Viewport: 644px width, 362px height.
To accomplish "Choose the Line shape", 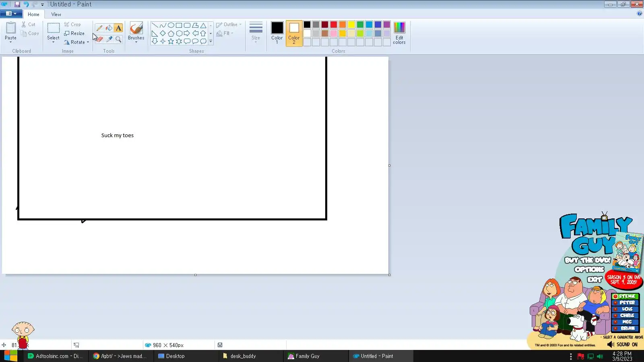I will [155, 25].
